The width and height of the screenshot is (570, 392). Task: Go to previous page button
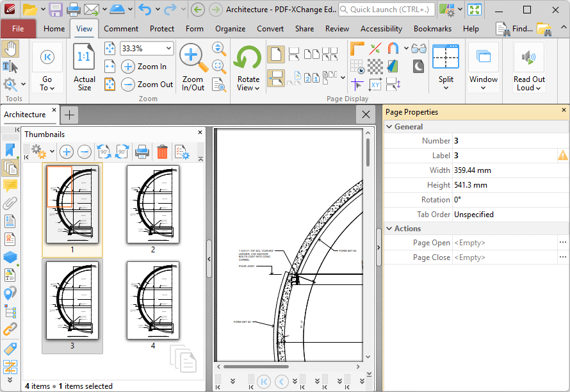tap(282, 382)
